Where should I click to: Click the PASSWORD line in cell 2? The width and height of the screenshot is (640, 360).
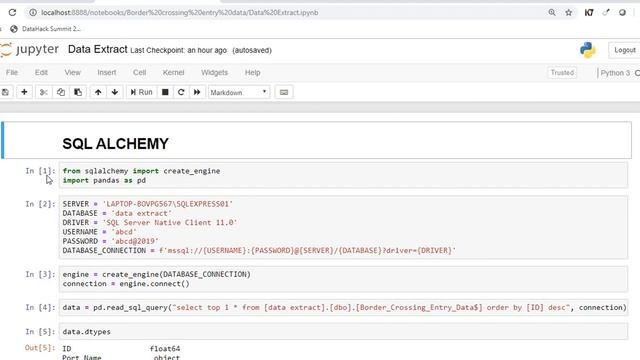point(111,241)
